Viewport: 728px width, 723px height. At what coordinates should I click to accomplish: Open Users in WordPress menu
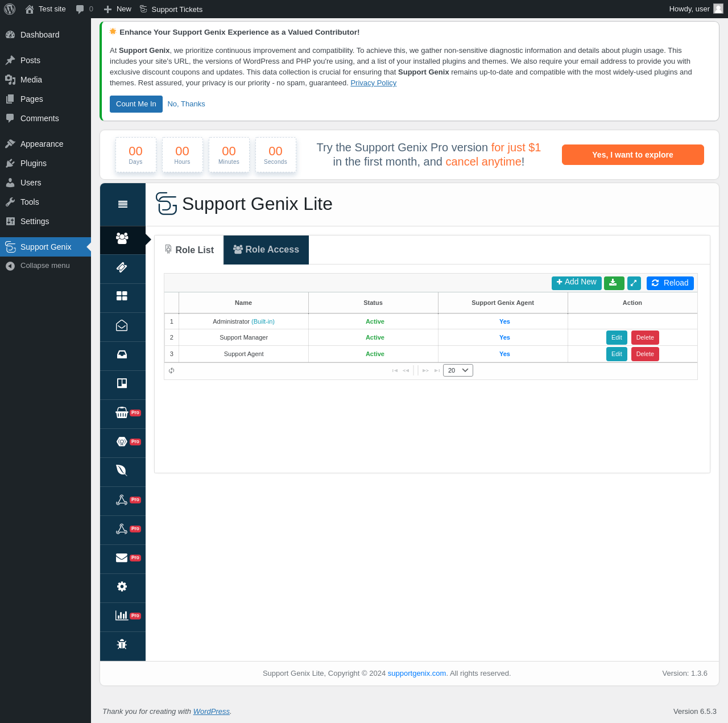[45, 183]
